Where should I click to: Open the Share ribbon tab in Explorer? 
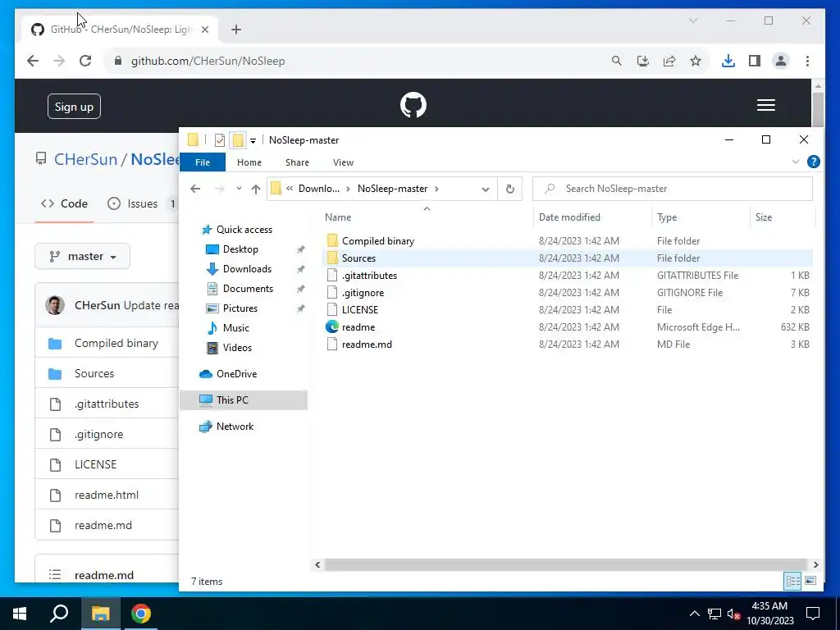(297, 162)
